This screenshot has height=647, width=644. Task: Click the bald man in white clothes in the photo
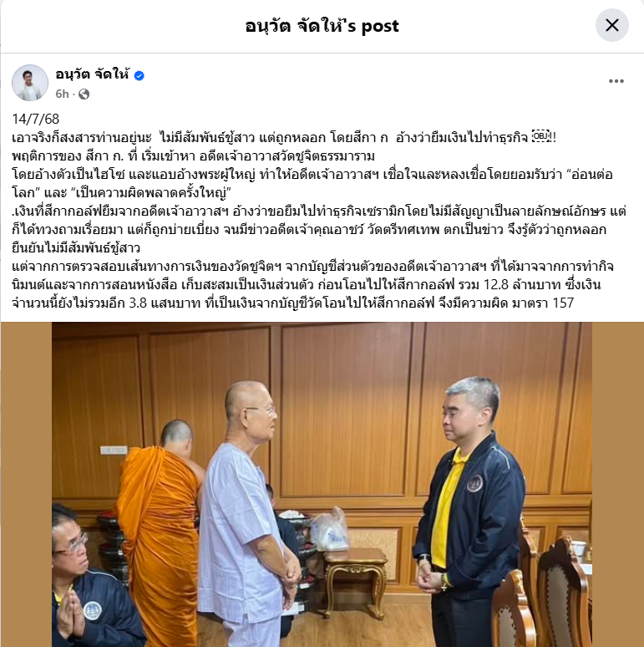point(246,516)
